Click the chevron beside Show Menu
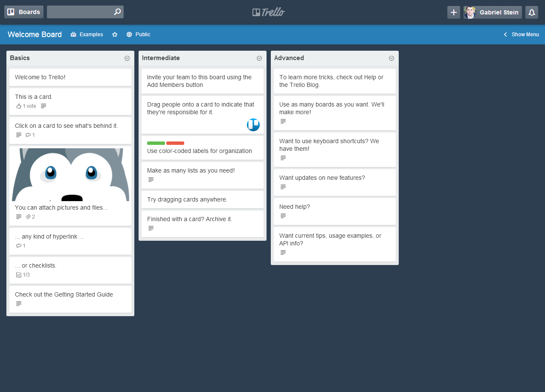This screenshot has width=545, height=392. (x=506, y=35)
